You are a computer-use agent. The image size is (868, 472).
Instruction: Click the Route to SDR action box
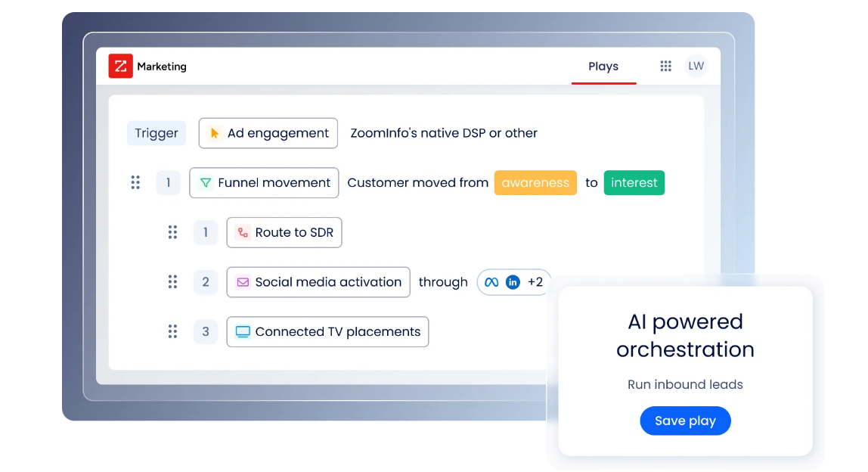[284, 232]
